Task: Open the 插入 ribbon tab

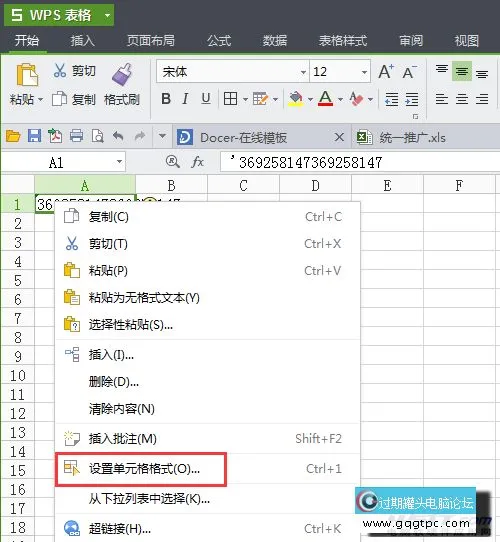Action: (x=82, y=40)
